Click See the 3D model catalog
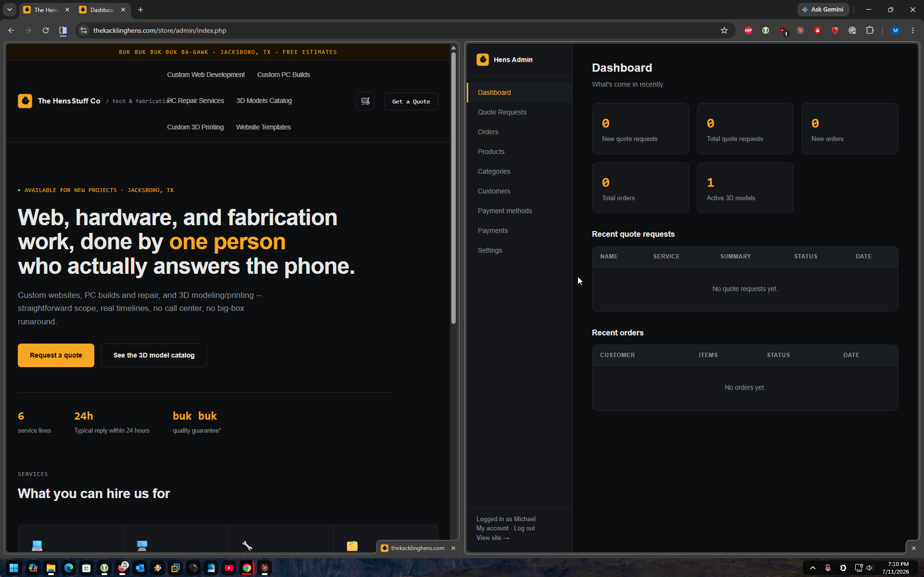Screen dimensions: 924x577 154,355
